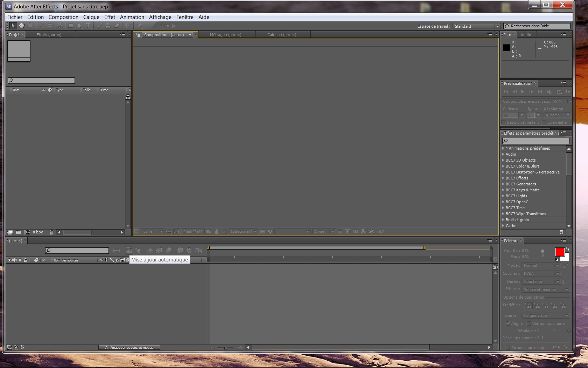Select the Rotation tool in toolbar

42,26
